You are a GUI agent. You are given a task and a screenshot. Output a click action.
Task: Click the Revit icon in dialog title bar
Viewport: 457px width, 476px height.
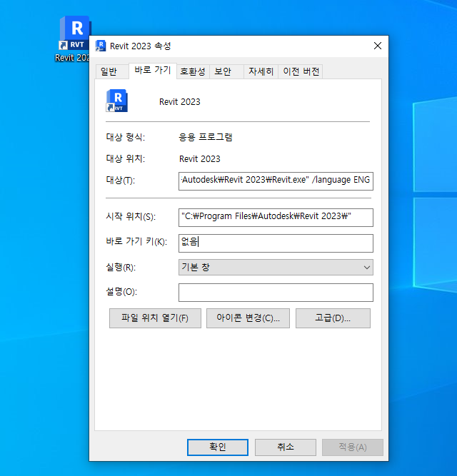(101, 46)
